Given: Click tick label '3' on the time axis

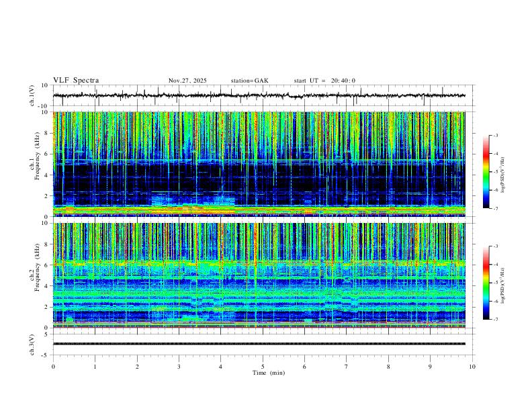Looking at the screenshot, I should [x=179, y=367].
